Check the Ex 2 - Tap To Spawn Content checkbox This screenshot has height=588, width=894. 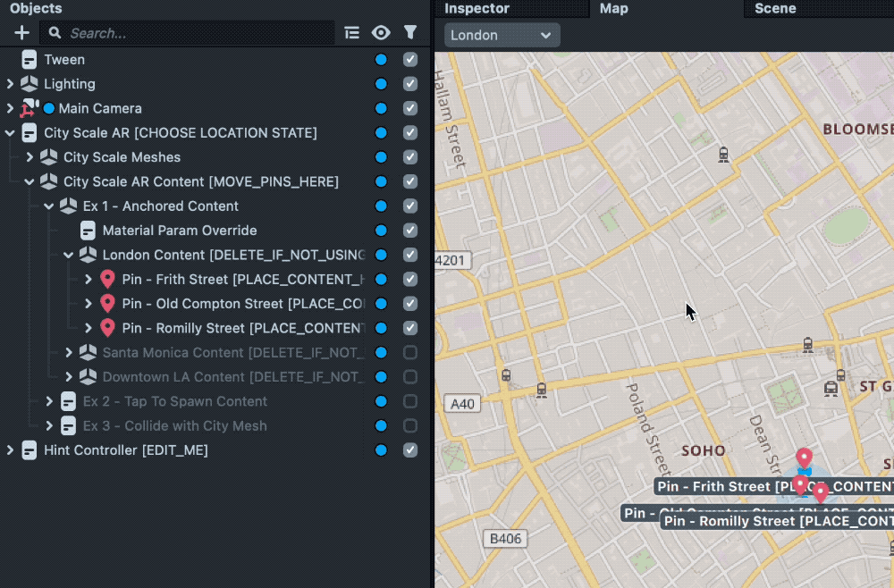coord(410,401)
